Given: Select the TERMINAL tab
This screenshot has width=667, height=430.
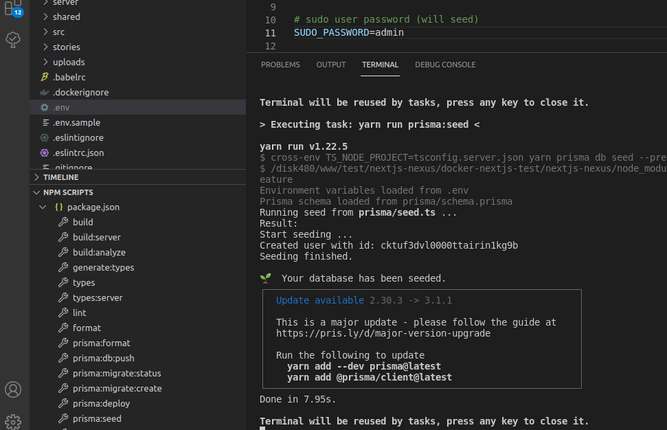Looking at the screenshot, I should click(380, 65).
